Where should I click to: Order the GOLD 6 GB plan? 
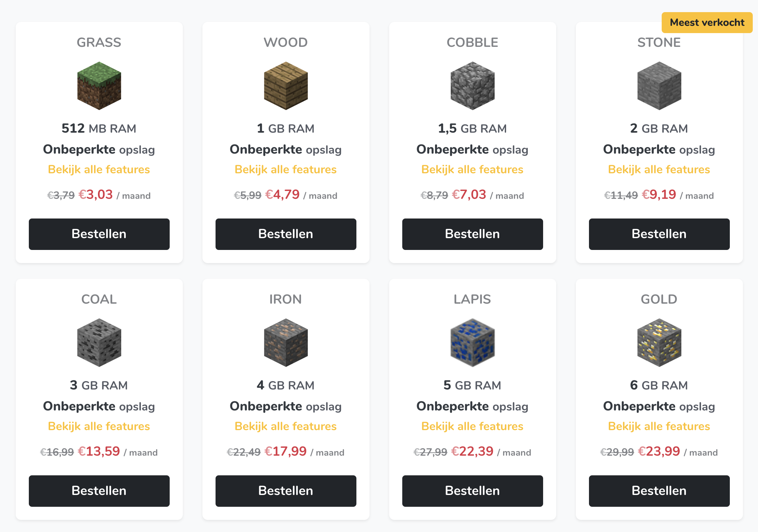point(659,491)
